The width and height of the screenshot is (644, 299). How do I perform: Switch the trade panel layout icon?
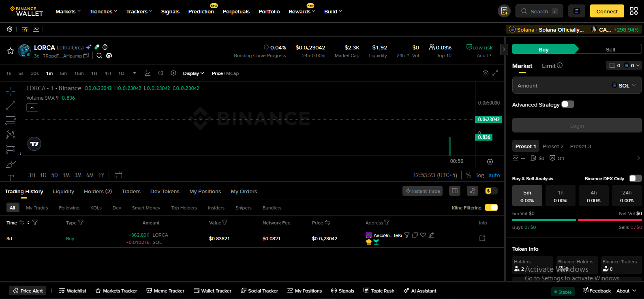(x=455, y=191)
